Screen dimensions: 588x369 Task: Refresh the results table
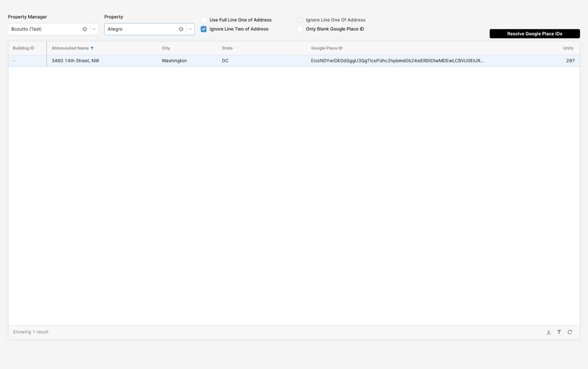pyautogui.click(x=570, y=332)
